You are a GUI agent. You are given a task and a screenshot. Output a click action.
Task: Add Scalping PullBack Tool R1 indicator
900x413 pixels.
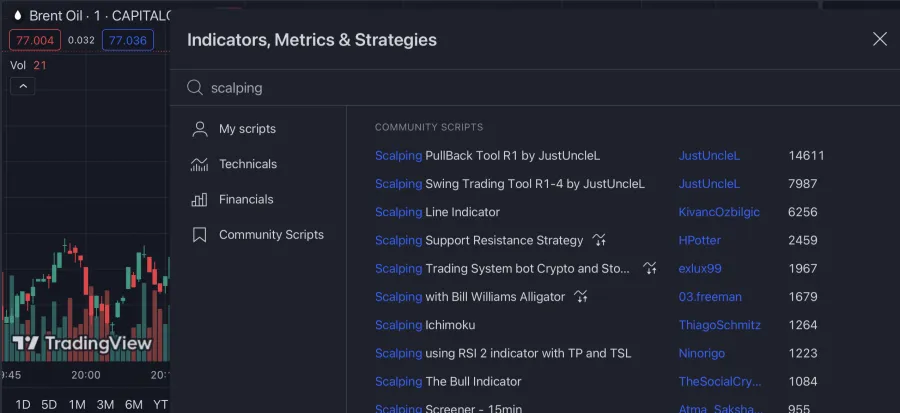487,156
